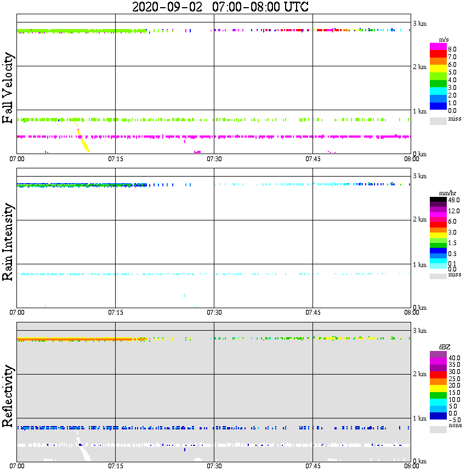
Task: Choose the dark blue swatch in mm/hr legend
Action: pos(438,251)
